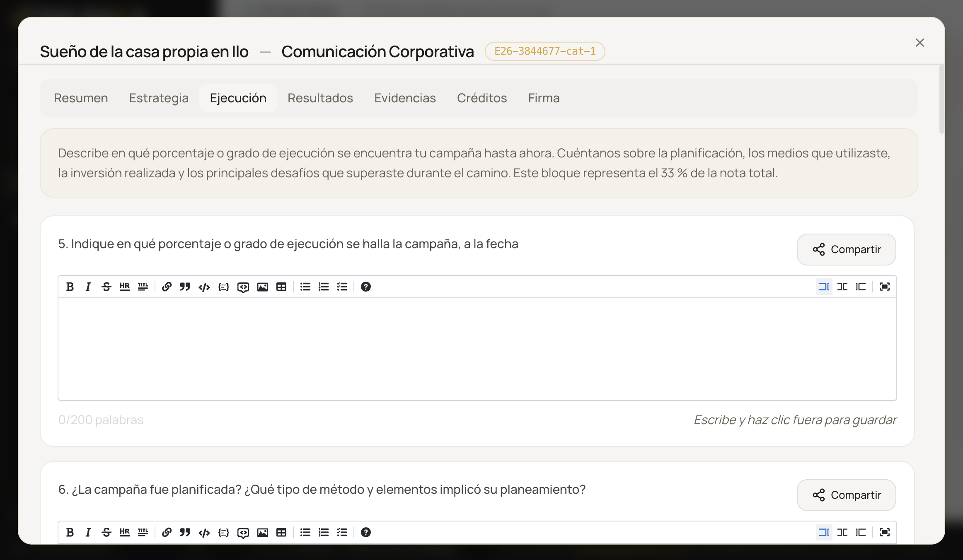Image resolution: width=963 pixels, height=560 pixels.
Task: Toggle fullscreen for question 6 editor
Action: 885,532
